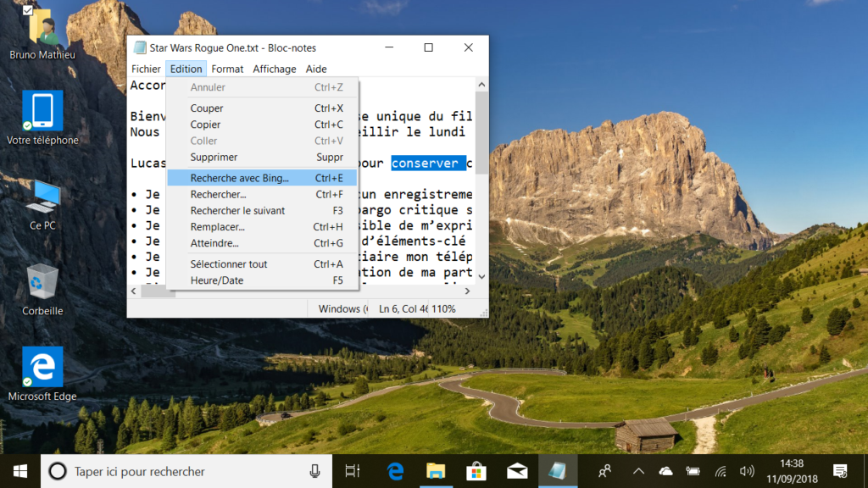868x488 pixels.
Task: Open the Aide menu
Action: point(316,69)
